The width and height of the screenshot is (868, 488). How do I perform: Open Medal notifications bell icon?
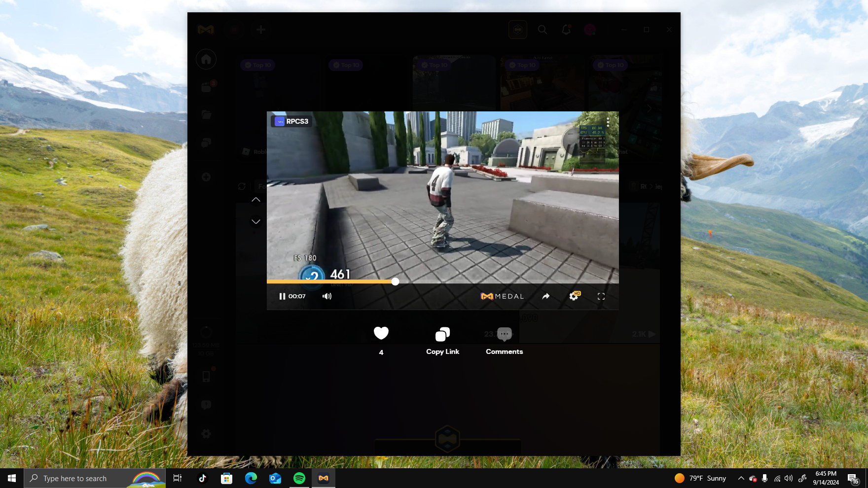click(x=566, y=30)
